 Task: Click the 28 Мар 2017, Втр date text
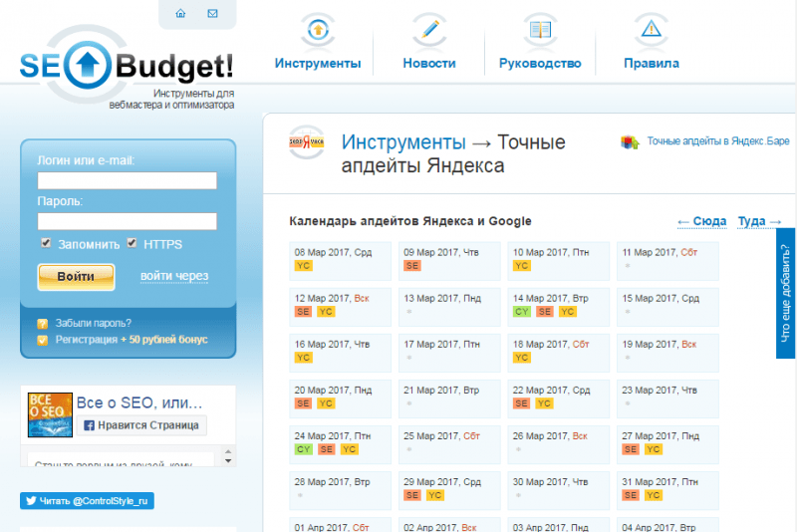[x=333, y=482]
